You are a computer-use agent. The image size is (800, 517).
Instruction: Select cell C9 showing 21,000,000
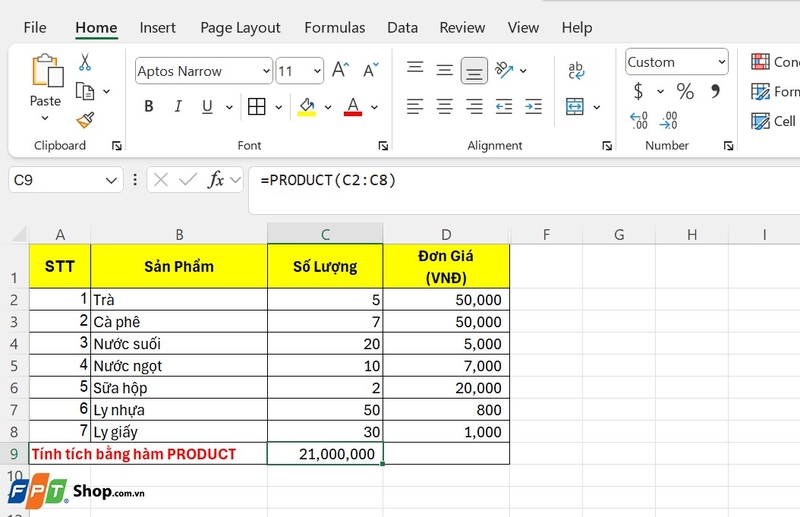[x=325, y=454]
